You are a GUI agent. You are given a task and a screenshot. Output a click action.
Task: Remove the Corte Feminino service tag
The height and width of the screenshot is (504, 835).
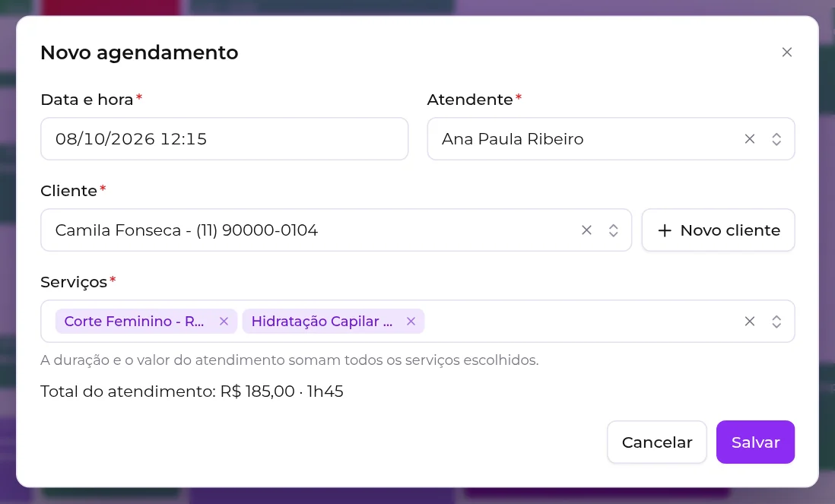click(x=224, y=322)
